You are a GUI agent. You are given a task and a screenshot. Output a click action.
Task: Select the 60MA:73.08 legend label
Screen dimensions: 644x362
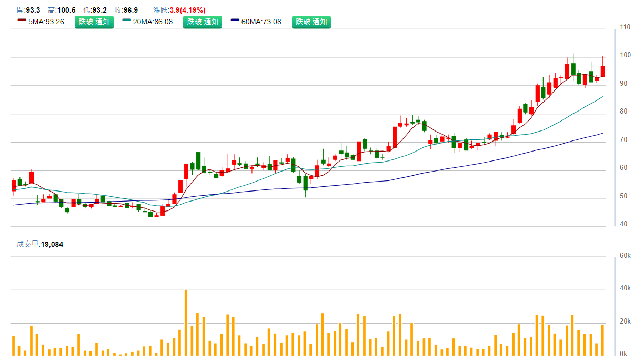tap(261, 22)
